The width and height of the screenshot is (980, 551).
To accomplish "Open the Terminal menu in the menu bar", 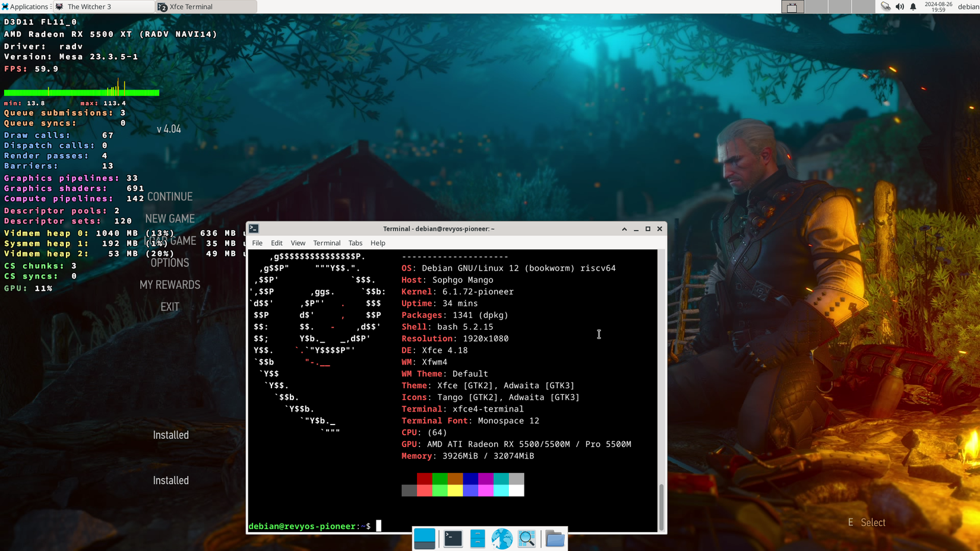I will (x=327, y=243).
